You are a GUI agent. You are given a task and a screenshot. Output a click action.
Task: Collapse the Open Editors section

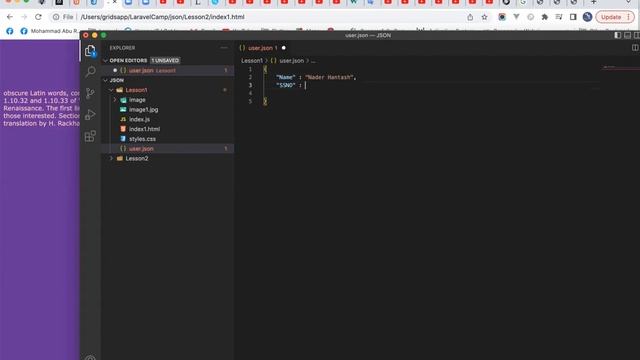coord(106,60)
